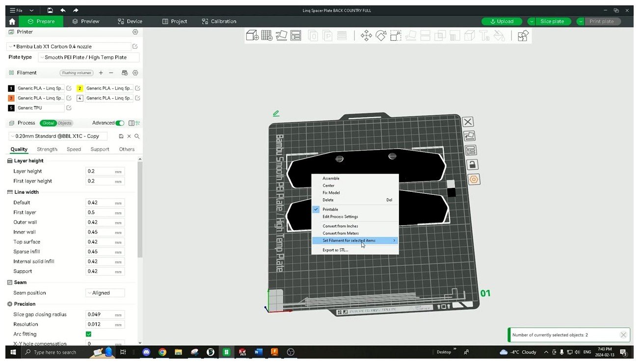Image resolution: width=639 pixels, height=364 pixels.
Task: Switch to the Device tab
Action: coord(130,22)
